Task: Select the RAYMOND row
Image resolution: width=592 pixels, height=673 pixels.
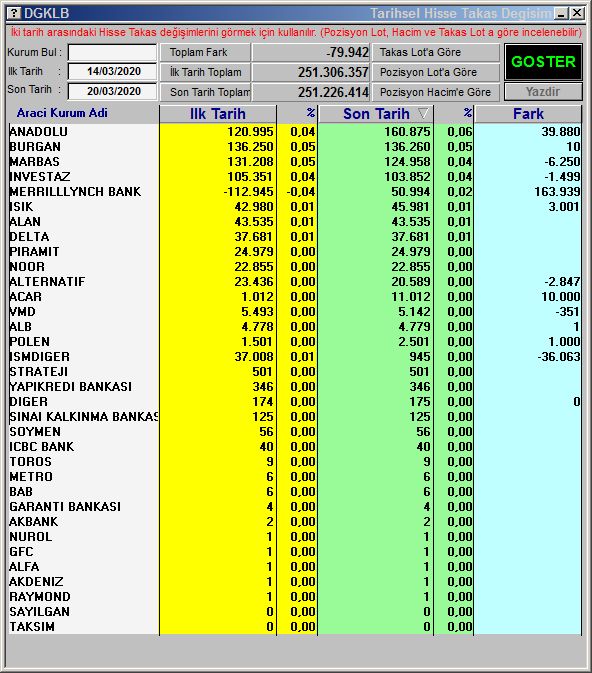Action: click(295, 597)
